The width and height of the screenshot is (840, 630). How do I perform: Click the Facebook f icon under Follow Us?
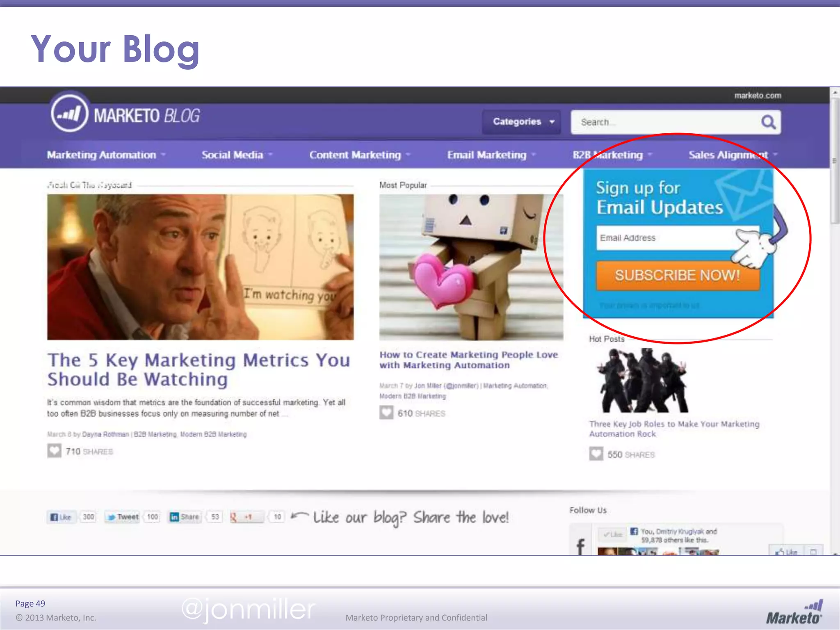click(x=580, y=547)
